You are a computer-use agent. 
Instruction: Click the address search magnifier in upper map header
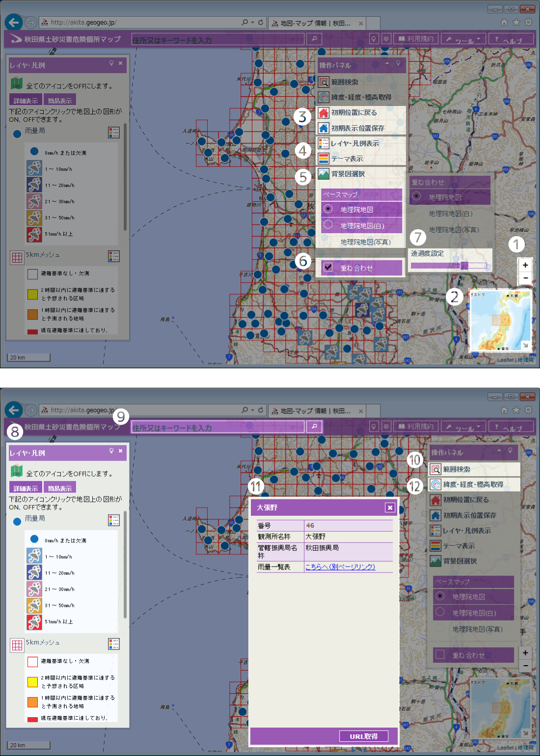click(314, 39)
